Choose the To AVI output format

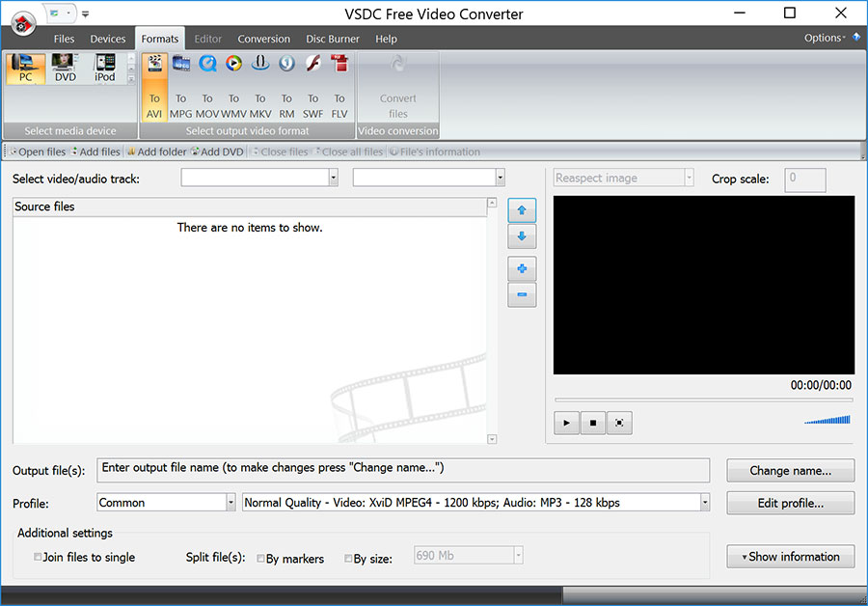[x=154, y=87]
